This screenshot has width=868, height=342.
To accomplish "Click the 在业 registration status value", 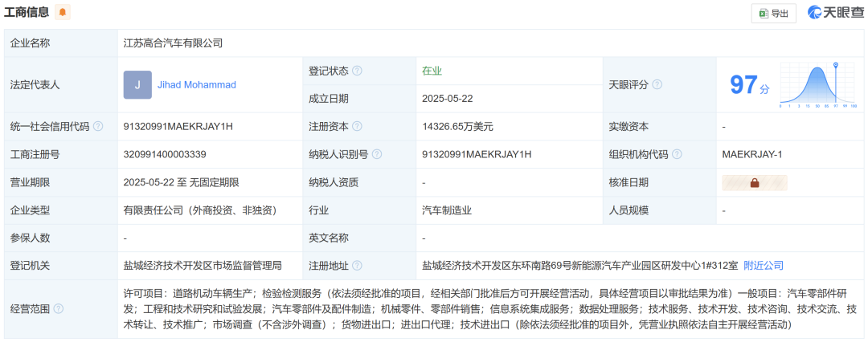I will [432, 71].
